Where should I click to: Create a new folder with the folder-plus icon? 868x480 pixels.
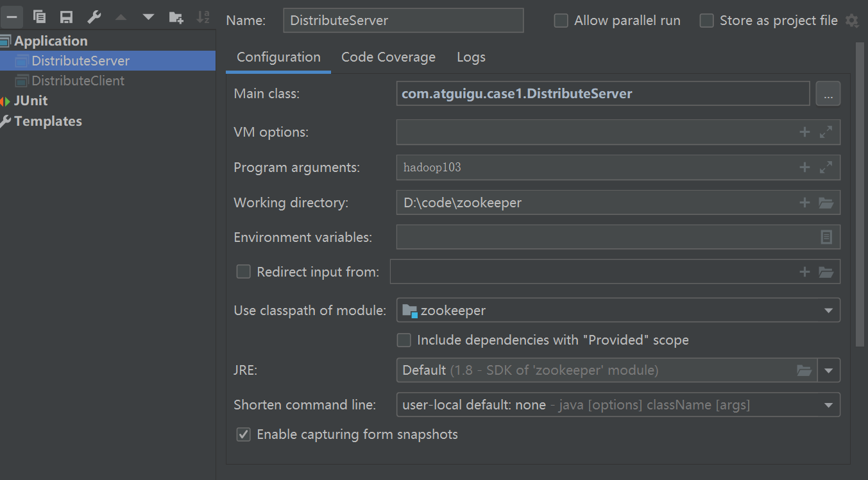176,17
